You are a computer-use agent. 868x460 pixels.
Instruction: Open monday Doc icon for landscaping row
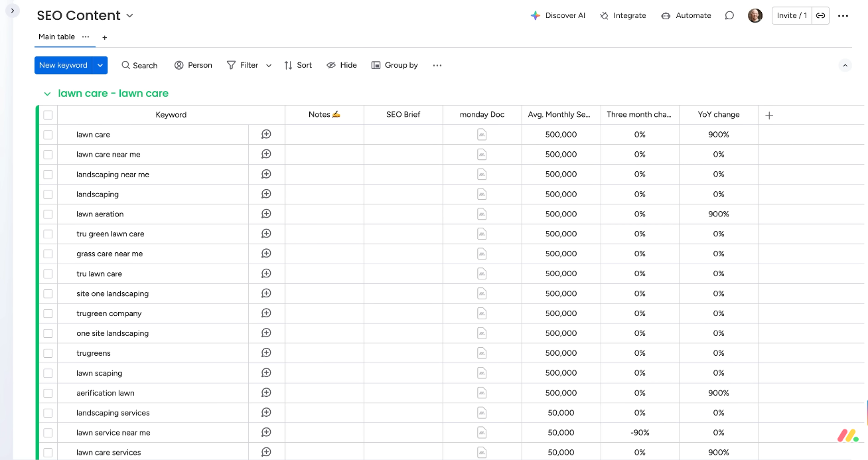pos(482,194)
